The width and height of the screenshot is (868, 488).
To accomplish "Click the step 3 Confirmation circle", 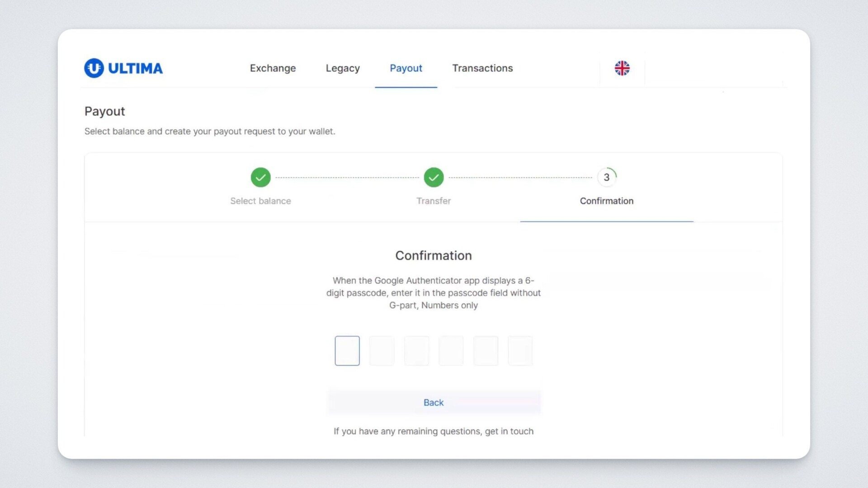I will pyautogui.click(x=606, y=177).
